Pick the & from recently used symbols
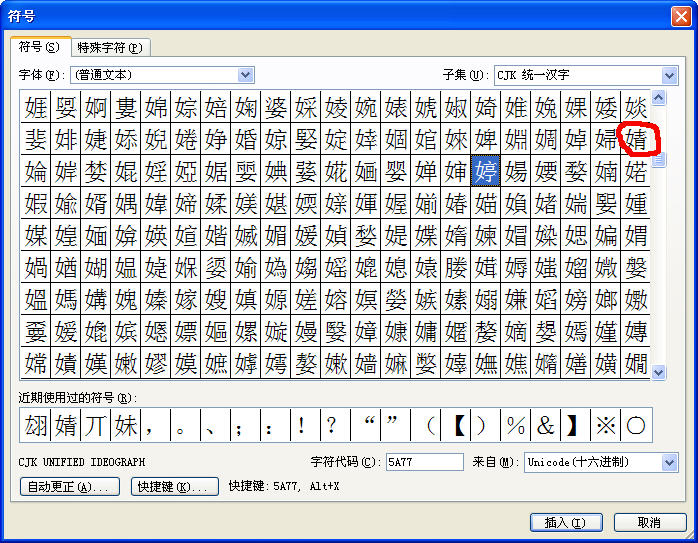The height and width of the screenshot is (543, 698). pos(546,425)
